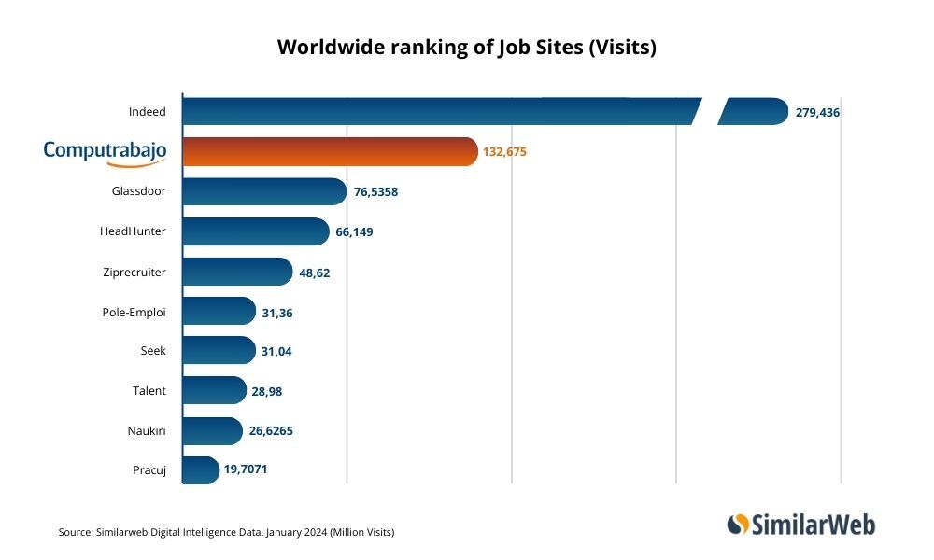The image size is (934, 560).
Task: Click the Pole-Emploi value 31,36
Action: [x=277, y=313]
